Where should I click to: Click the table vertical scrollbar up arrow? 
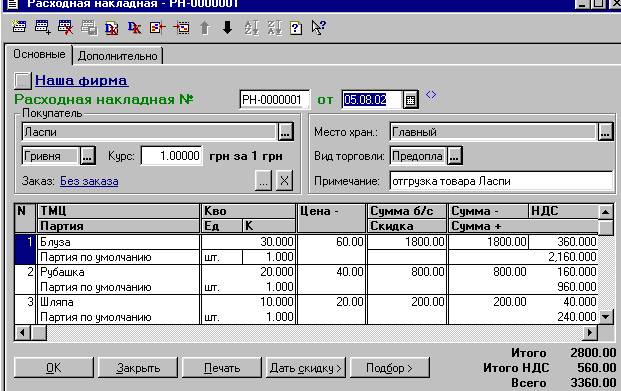pos(605,212)
